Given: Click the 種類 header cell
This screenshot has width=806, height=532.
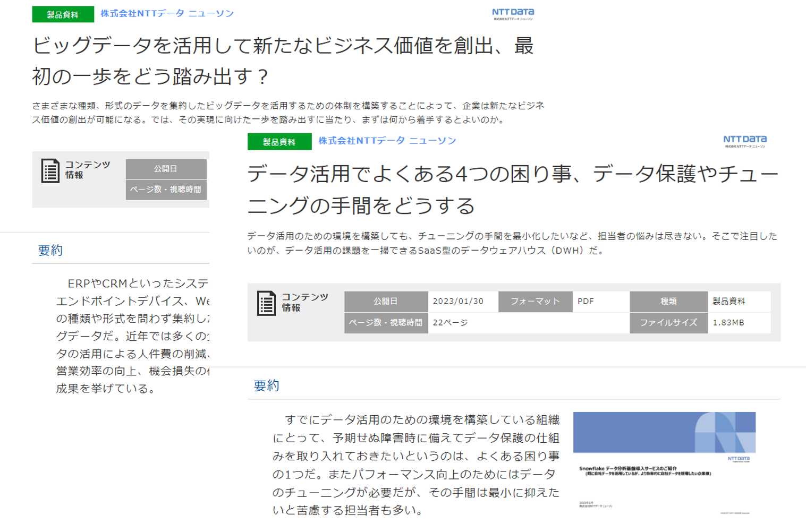Looking at the screenshot, I should tap(668, 301).
